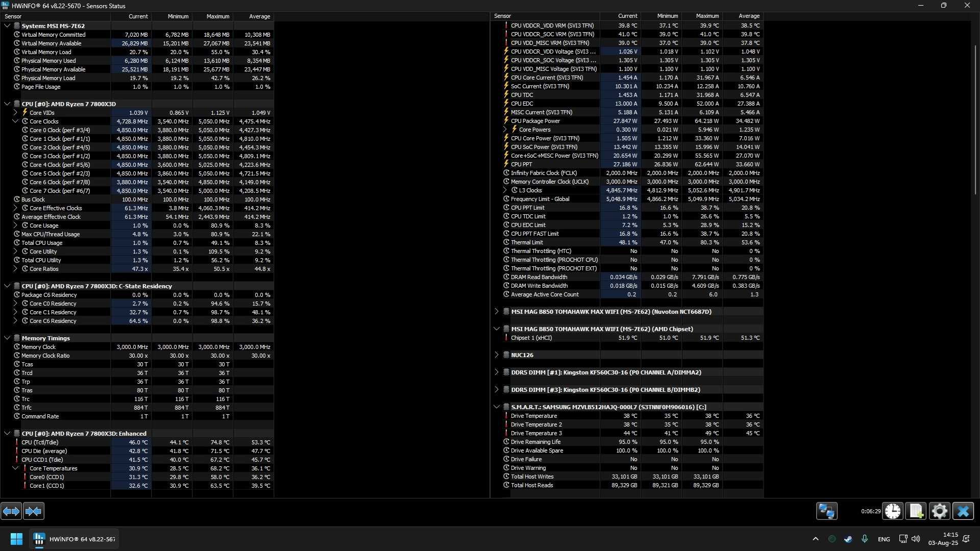This screenshot has height=551, width=980.
Task: Select the Drive Remaining Life row
Action: pos(627,442)
